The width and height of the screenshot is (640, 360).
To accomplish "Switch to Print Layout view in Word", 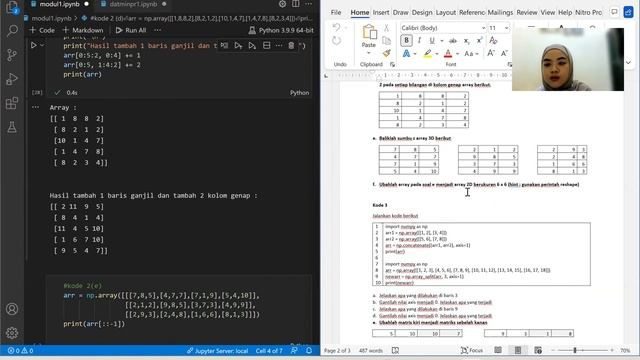I will coord(518,350).
